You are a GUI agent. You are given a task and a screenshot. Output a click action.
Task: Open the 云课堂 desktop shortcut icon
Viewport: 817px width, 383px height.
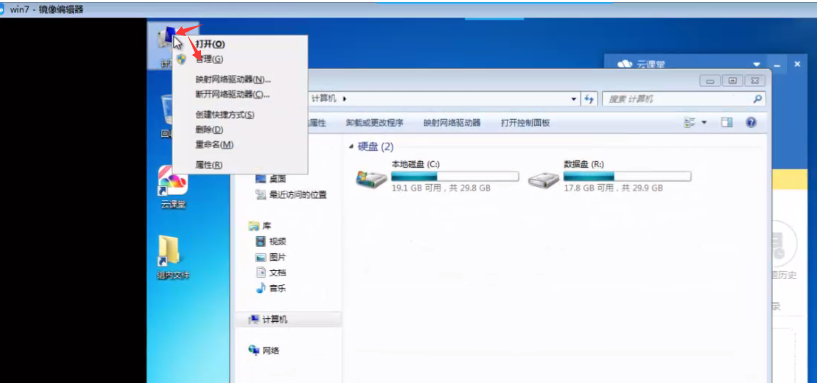(x=173, y=181)
